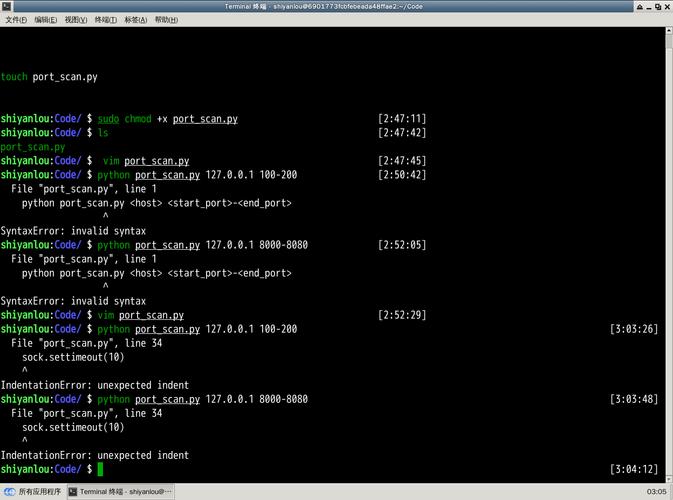Click the scrollbar up arrow
The height and width of the screenshot is (500, 673).
pos(668,32)
